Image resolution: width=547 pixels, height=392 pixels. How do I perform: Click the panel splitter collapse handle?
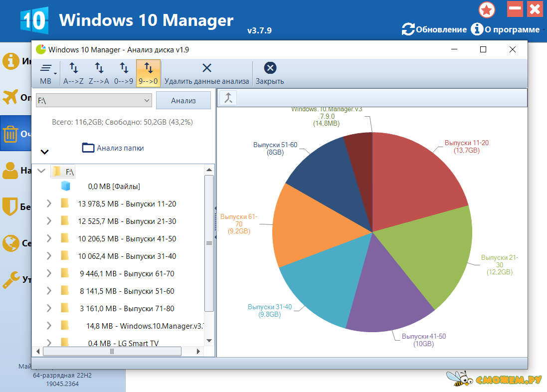(x=215, y=223)
